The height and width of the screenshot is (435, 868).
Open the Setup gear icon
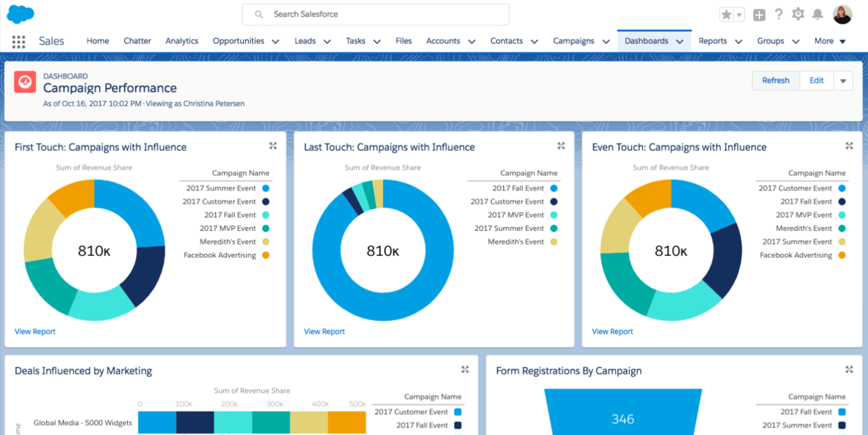pos(798,15)
